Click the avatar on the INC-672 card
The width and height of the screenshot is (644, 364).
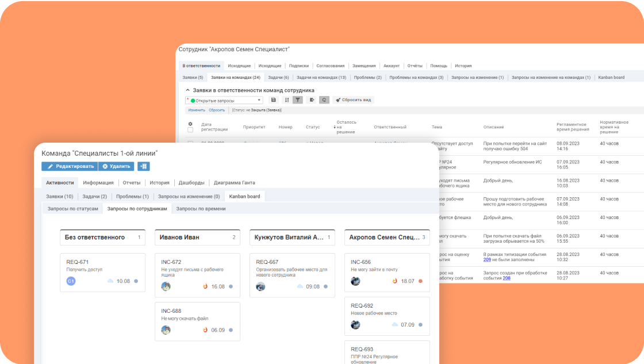coord(166,286)
